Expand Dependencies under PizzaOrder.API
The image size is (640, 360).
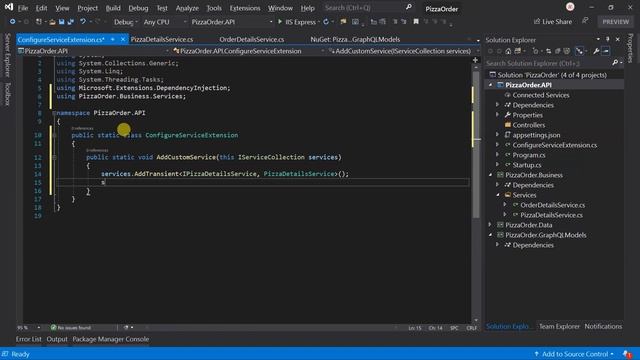point(498,105)
